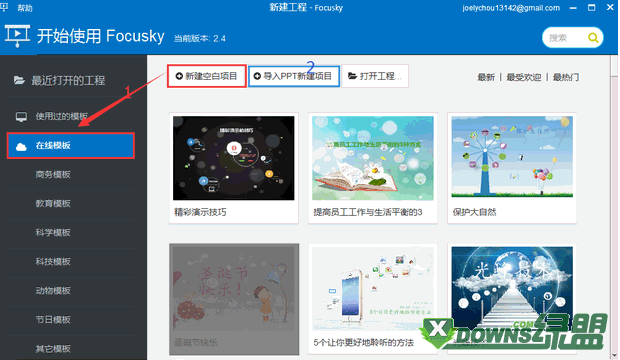This screenshot has height=360, width=620.
Task: Open 最近打开的工程 list
Action: pyautogui.click(x=68, y=80)
